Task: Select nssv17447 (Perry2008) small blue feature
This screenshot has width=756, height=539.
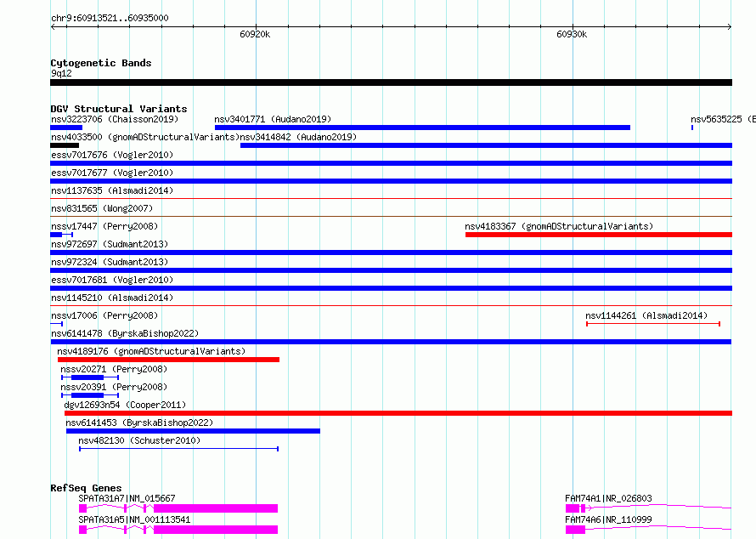Action: click(x=61, y=235)
